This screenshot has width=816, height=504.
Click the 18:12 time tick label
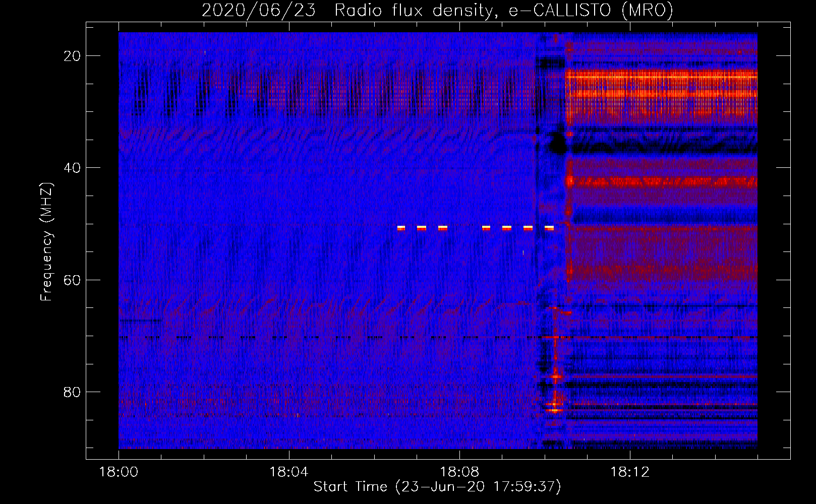pyautogui.click(x=630, y=472)
